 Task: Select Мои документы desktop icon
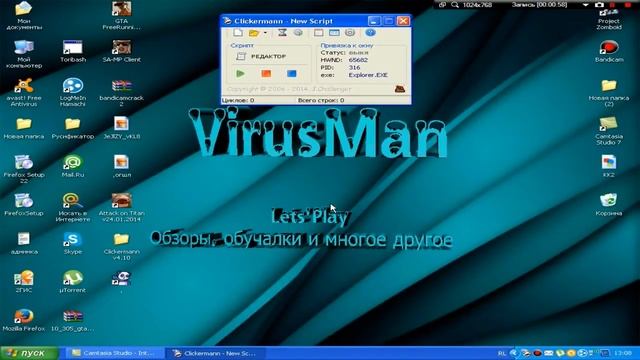point(24,16)
